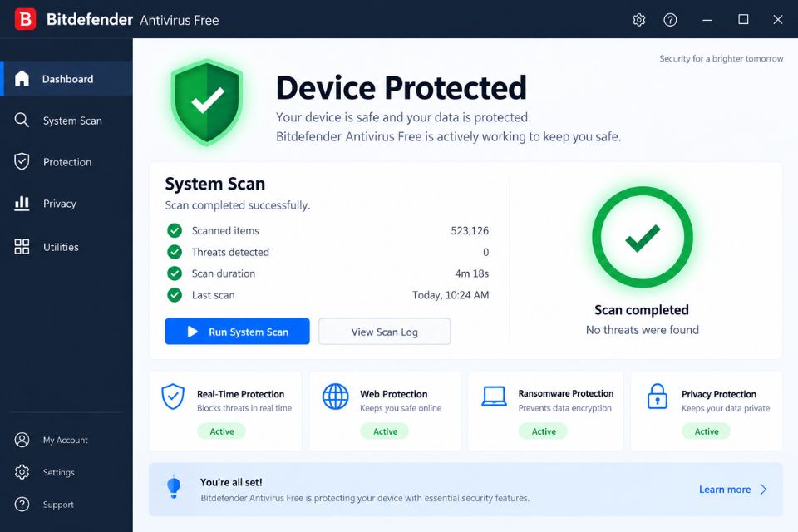Open My Account

(65, 440)
